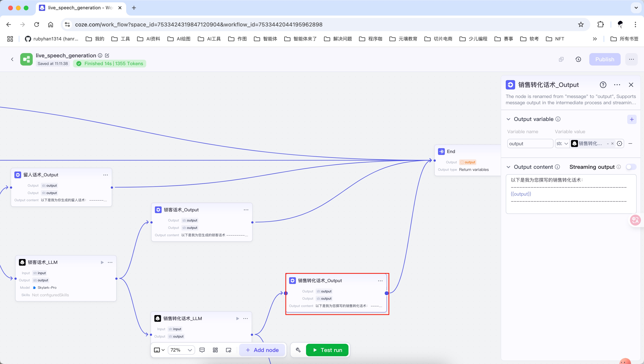Open the 锁客话术_Output node three-dot menu
The width and height of the screenshot is (644, 364).
(246, 210)
